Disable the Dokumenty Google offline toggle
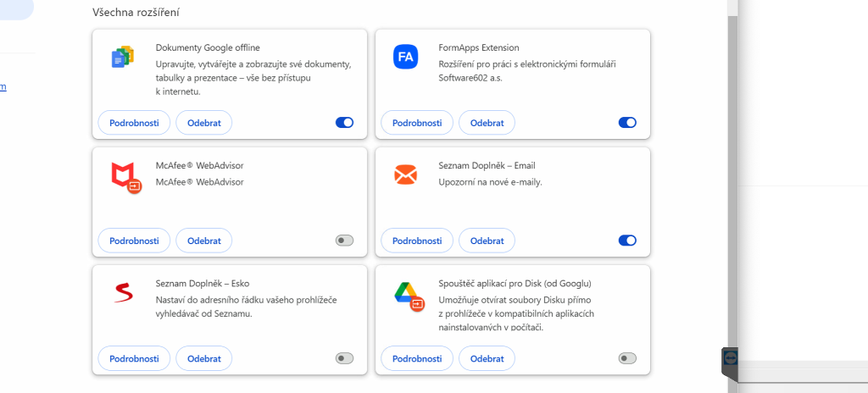868x393 pixels. coord(344,123)
